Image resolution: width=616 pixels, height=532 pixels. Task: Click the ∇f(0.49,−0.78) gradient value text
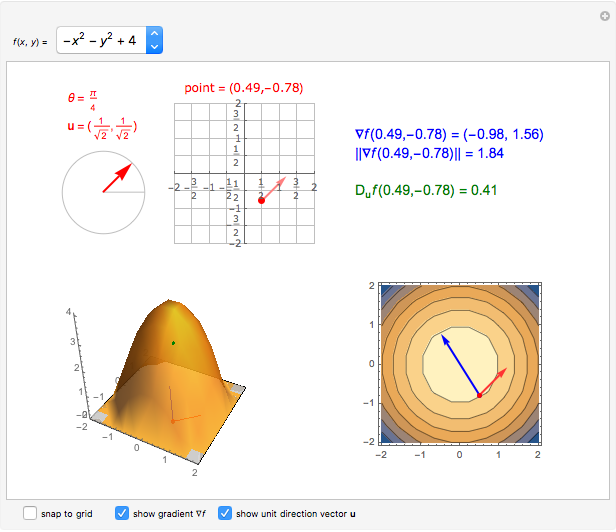point(449,134)
